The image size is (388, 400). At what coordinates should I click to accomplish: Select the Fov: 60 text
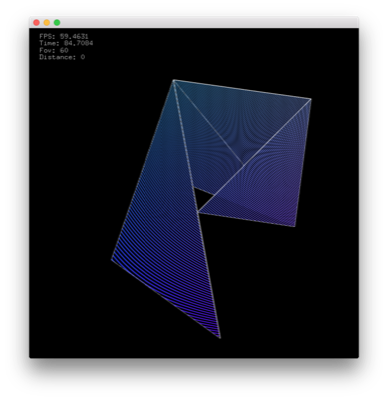pos(54,50)
